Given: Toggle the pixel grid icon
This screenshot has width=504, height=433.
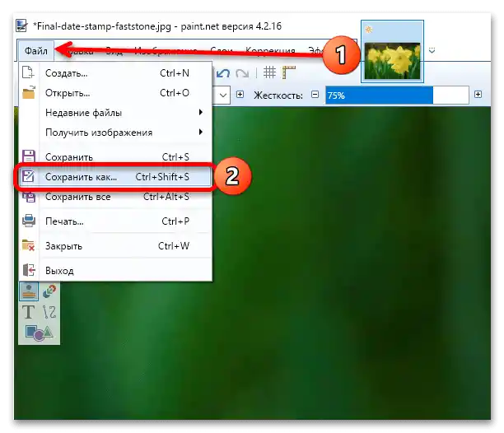Looking at the screenshot, I should 269,72.
